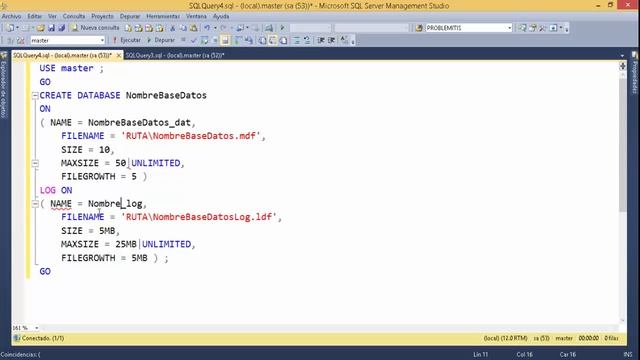This screenshot has height=360, width=640.
Task: Switch results to text output
Action: coord(262,40)
